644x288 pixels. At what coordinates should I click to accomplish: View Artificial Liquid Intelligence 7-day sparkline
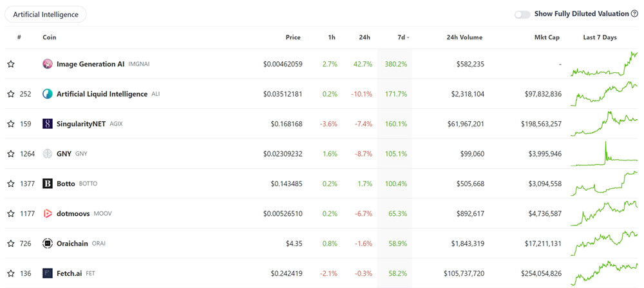[604, 94]
